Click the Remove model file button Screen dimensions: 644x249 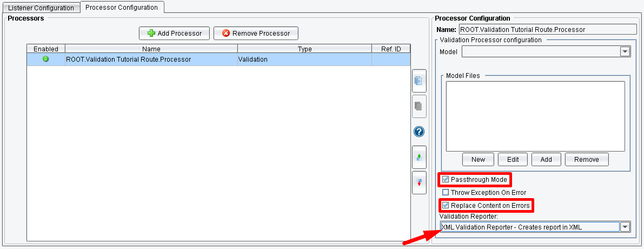tap(586, 159)
